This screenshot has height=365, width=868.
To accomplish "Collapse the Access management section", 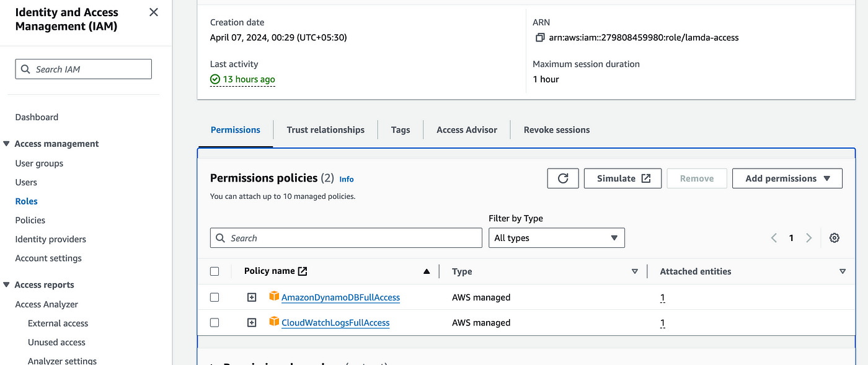I will tap(7, 144).
